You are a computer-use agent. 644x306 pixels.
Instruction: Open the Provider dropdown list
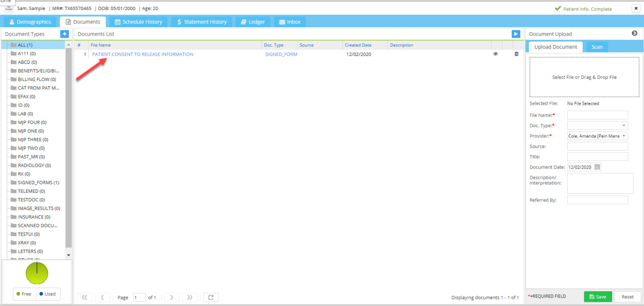point(624,136)
